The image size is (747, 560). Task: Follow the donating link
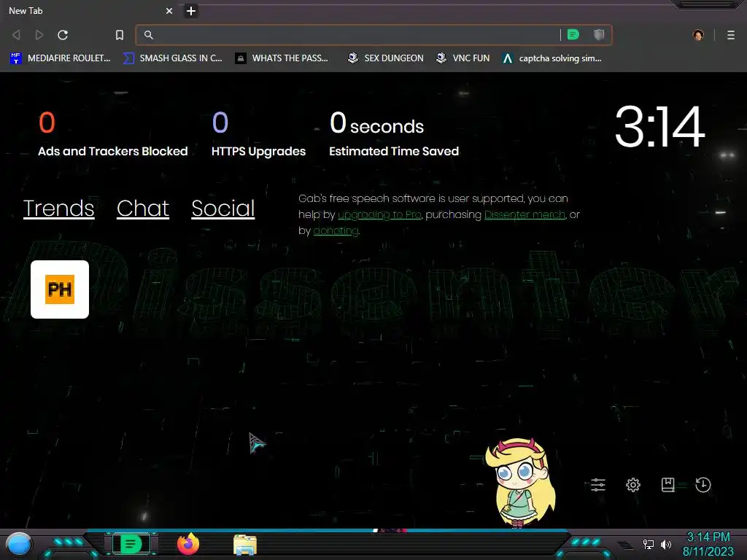(336, 231)
